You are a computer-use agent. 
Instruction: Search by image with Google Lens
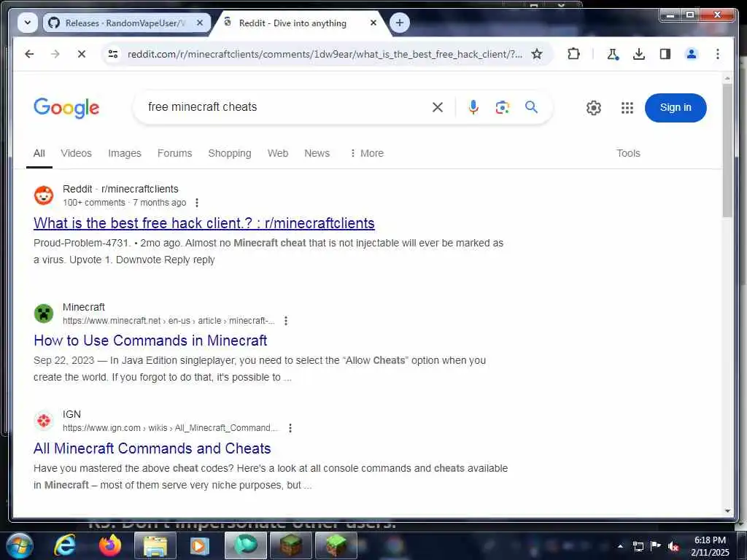click(x=502, y=108)
